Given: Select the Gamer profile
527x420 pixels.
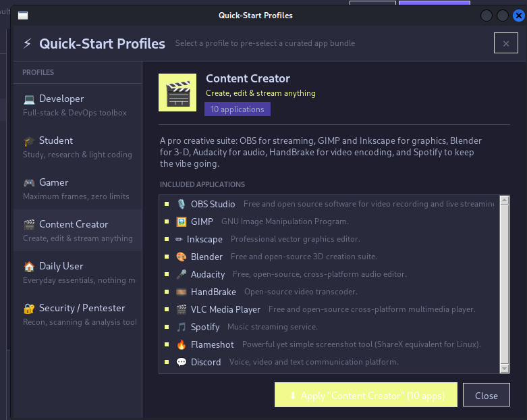Looking at the screenshot, I should click(78, 188).
